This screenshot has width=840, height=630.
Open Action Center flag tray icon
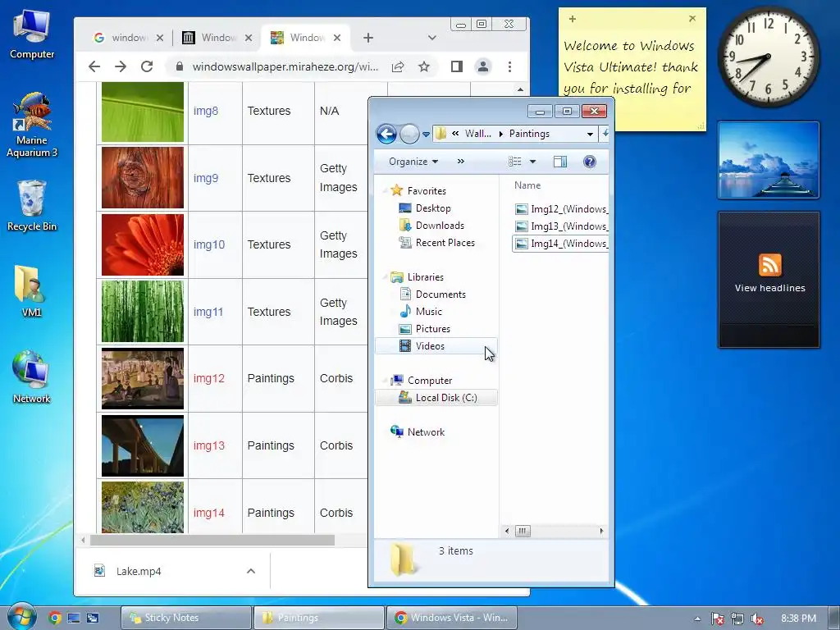717,619
